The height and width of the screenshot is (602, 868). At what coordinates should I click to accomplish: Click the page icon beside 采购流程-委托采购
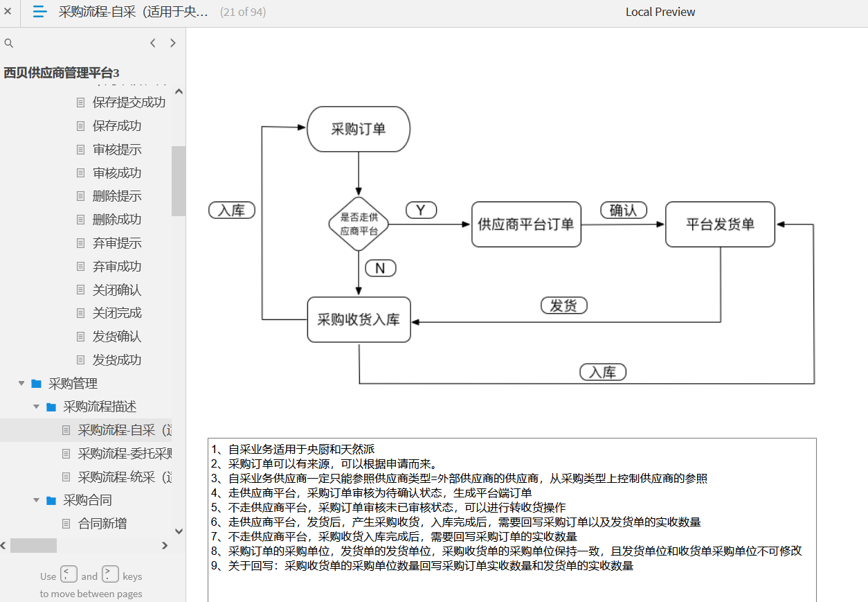66,454
